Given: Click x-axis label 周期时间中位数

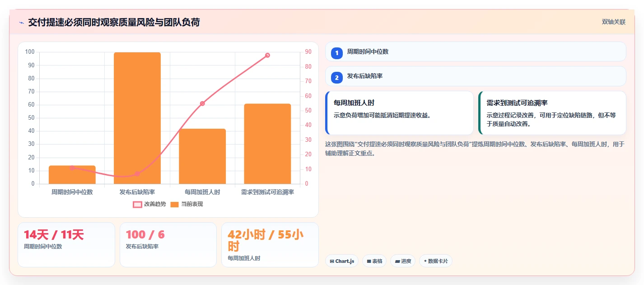Looking at the screenshot, I should coord(72,192).
